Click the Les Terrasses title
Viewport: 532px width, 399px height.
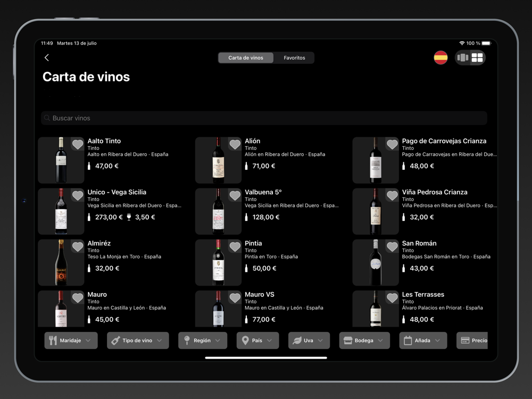point(423,295)
